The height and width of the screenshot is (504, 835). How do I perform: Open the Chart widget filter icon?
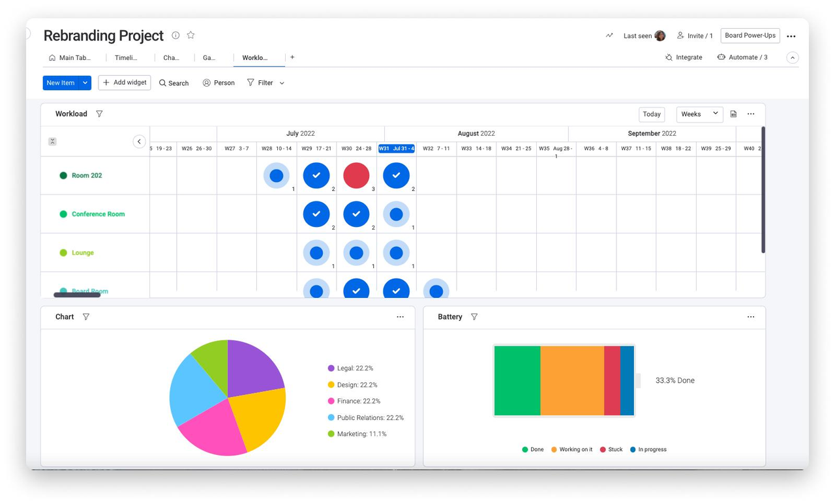(86, 317)
